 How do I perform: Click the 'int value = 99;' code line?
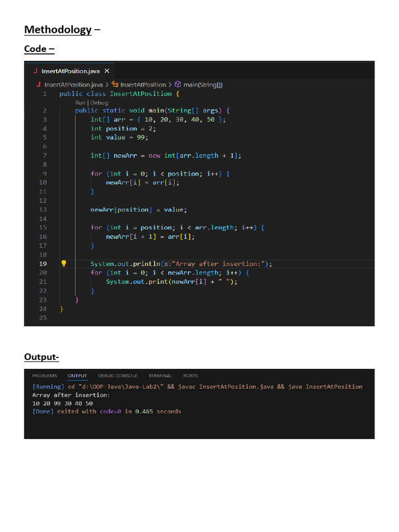(x=119, y=137)
